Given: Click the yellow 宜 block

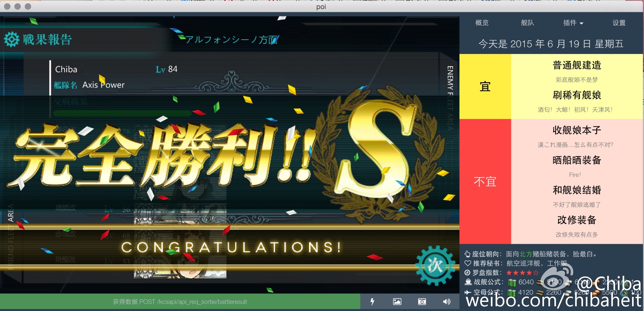Looking at the screenshot, I should coord(485,87).
